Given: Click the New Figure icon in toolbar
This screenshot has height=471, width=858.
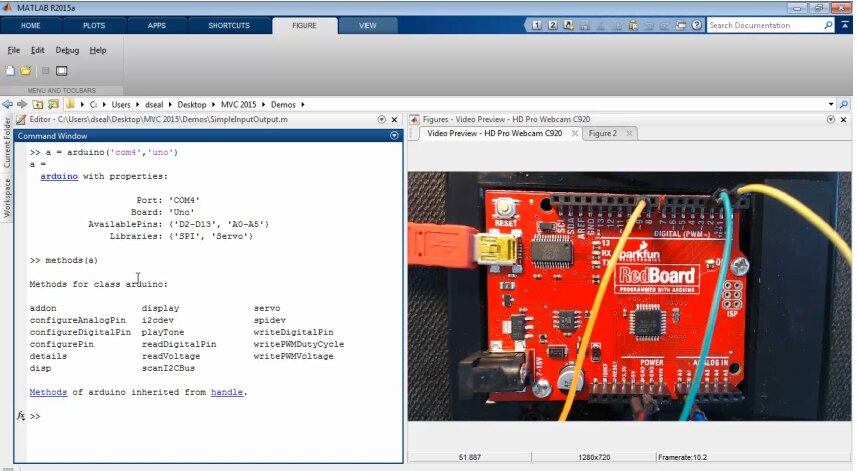Looking at the screenshot, I should coord(10,71).
